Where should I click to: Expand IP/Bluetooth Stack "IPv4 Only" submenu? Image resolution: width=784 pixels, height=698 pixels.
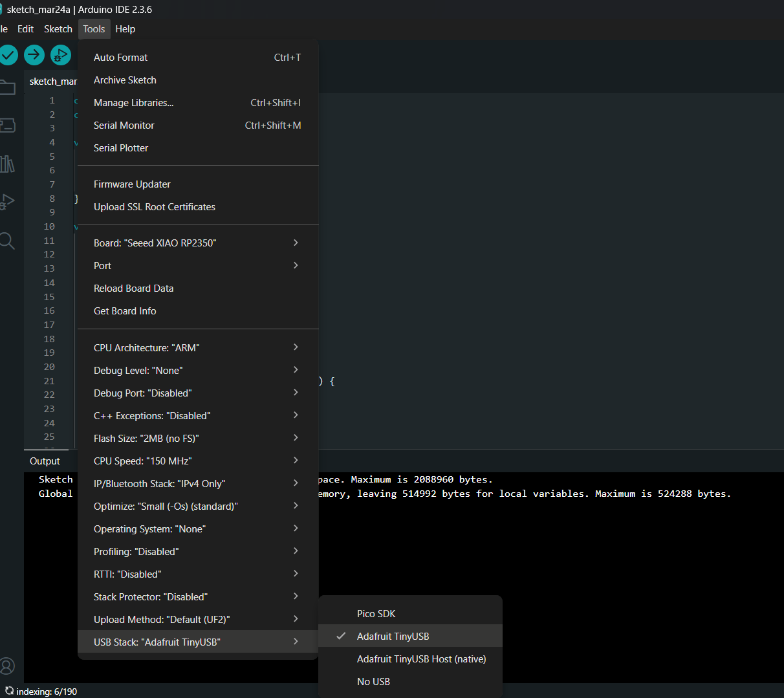(197, 483)
